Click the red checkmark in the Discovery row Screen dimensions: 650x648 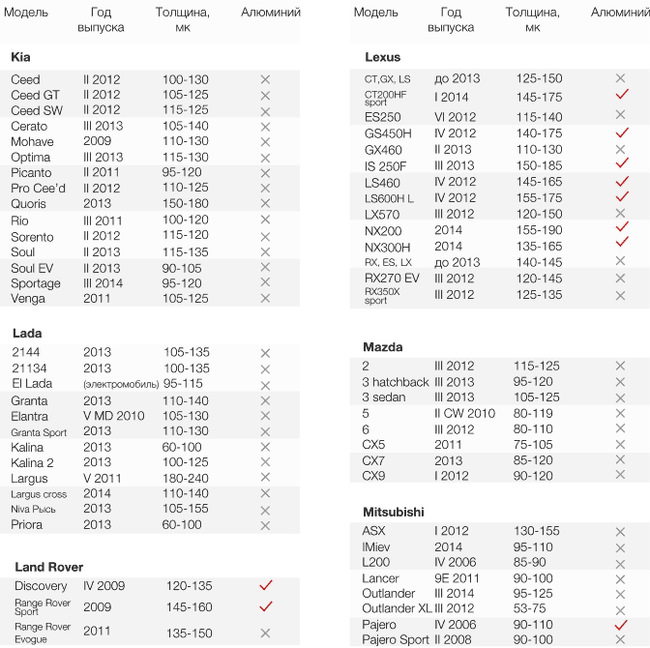coord(265,586)
